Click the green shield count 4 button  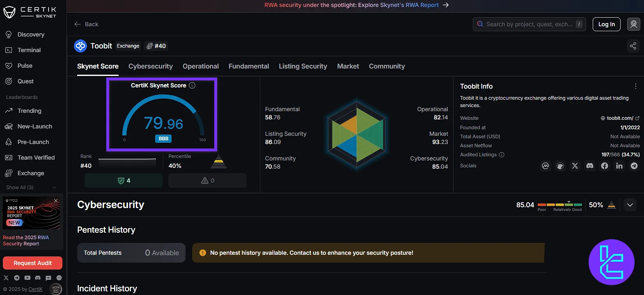click(124, 181)
